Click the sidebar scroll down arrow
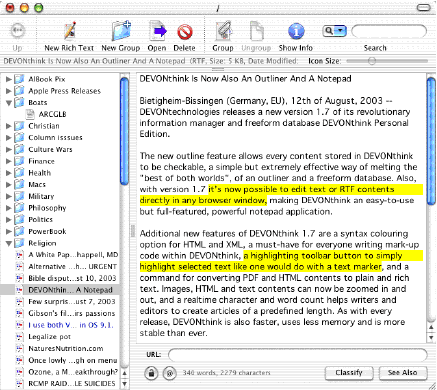 (x=124, y=384)
